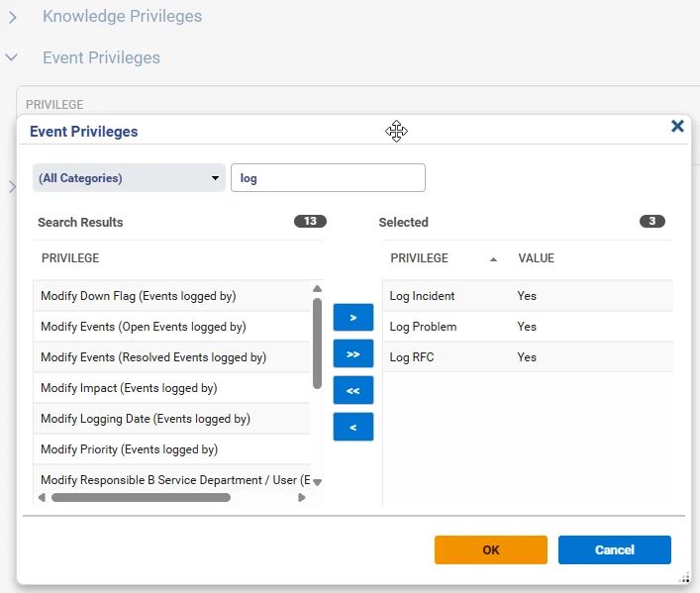Click the single left arrow remove button
Screen dimensions: 700x593
(x=352, y=427)
